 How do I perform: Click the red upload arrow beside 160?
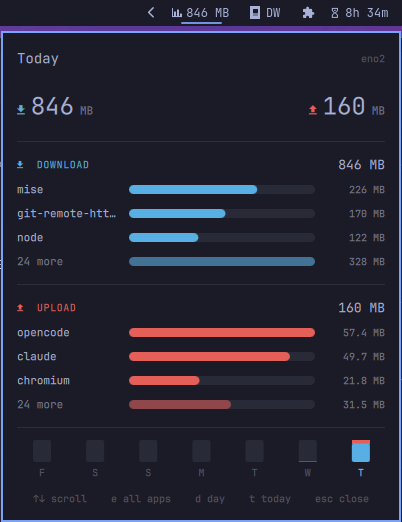pyautogui.click(x=313, y=109)
